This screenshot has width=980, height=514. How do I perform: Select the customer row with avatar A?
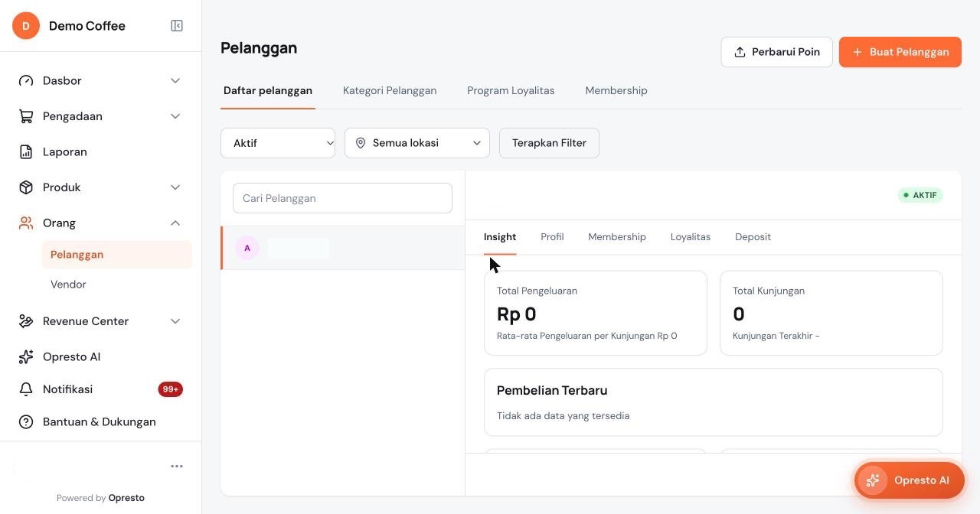[343, 248]
